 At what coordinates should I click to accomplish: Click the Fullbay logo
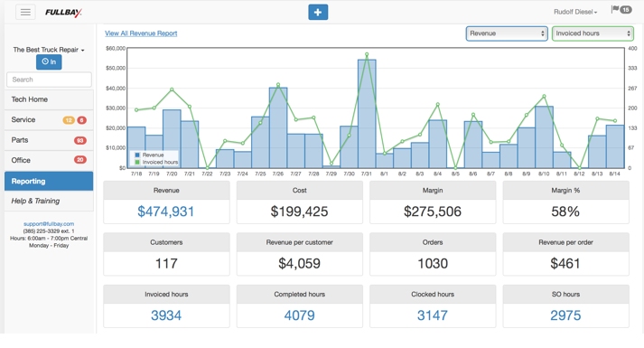point(63,13)
